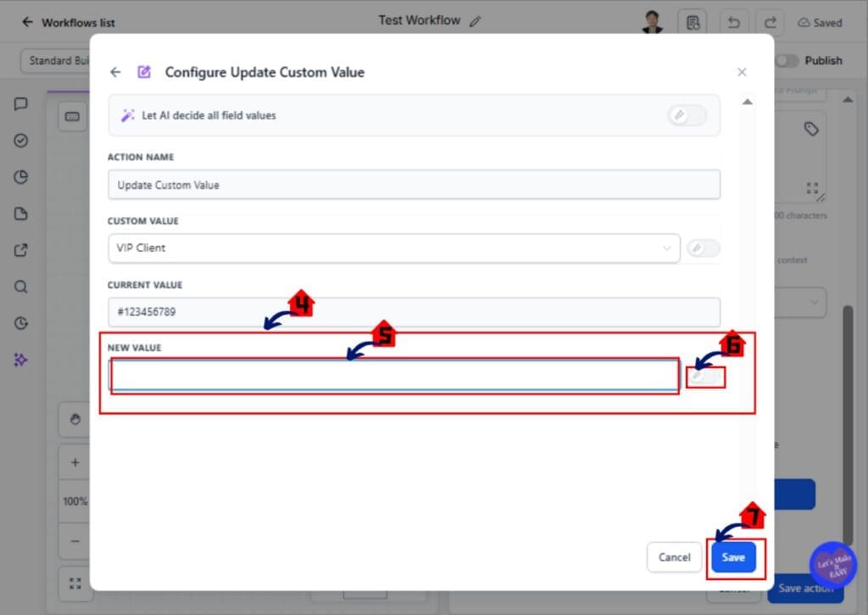Open the pie chart stats sidebar icon

tap(20, 176)
